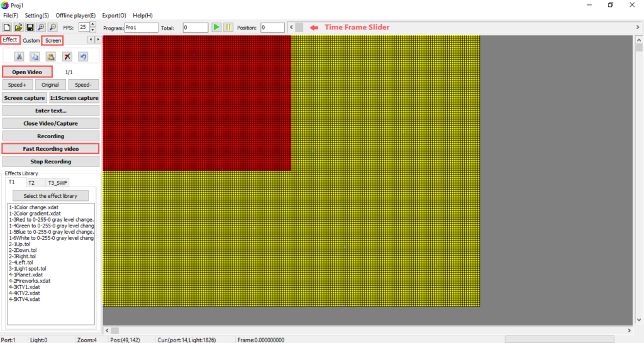The height and width of the screenshot is (343, 644).
Task: Select 2-2Down.tol effect
Action: pos(23,250)
